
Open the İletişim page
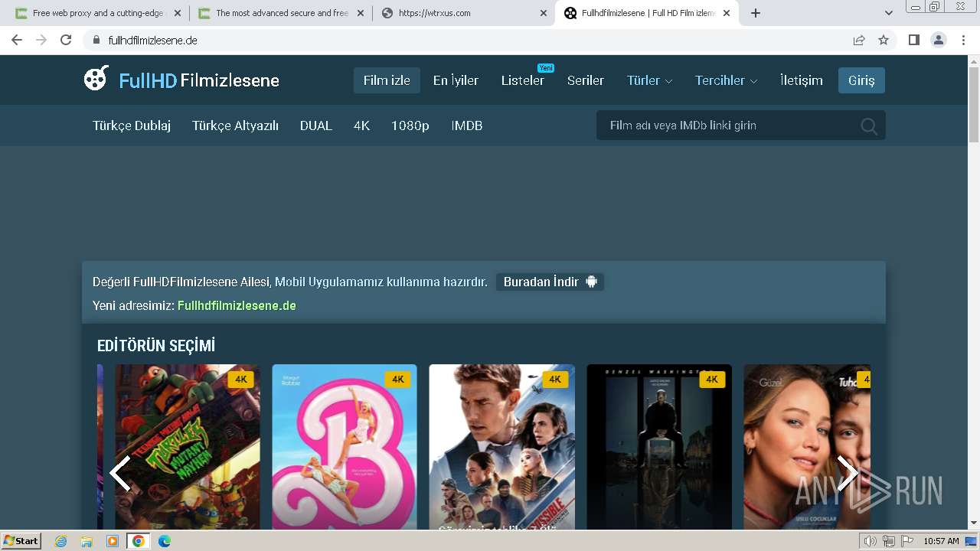802,80
